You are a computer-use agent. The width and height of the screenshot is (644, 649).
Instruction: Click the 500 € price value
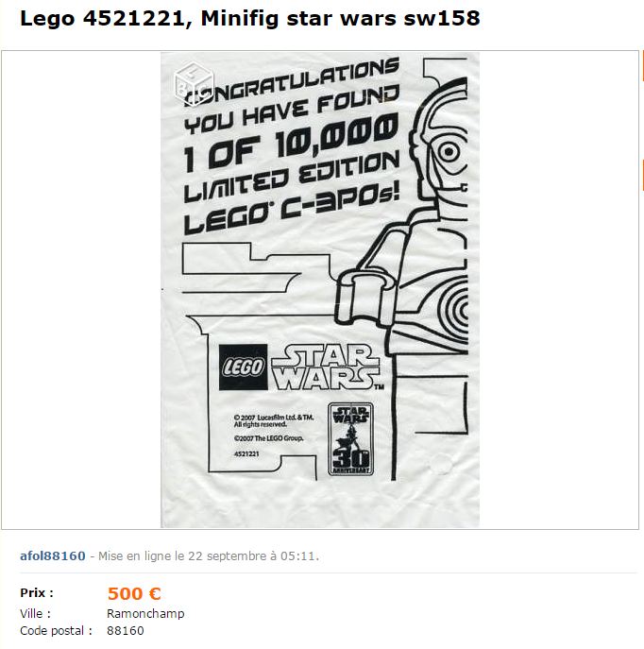tap(134, 593)
